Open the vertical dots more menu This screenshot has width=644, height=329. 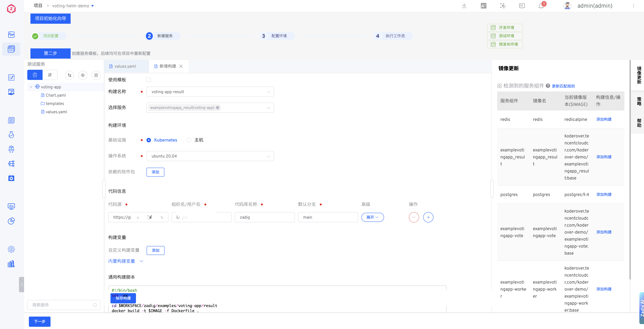point(633,6)
